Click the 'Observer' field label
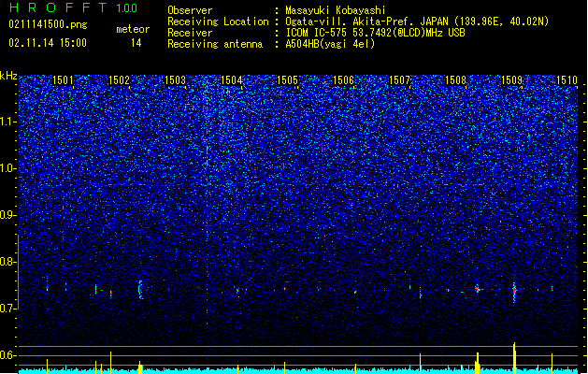 (x=190, y=10)
